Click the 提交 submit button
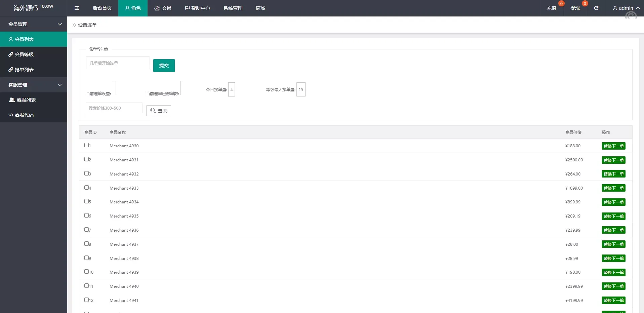 pyautogui.click(x=164, y=66)
